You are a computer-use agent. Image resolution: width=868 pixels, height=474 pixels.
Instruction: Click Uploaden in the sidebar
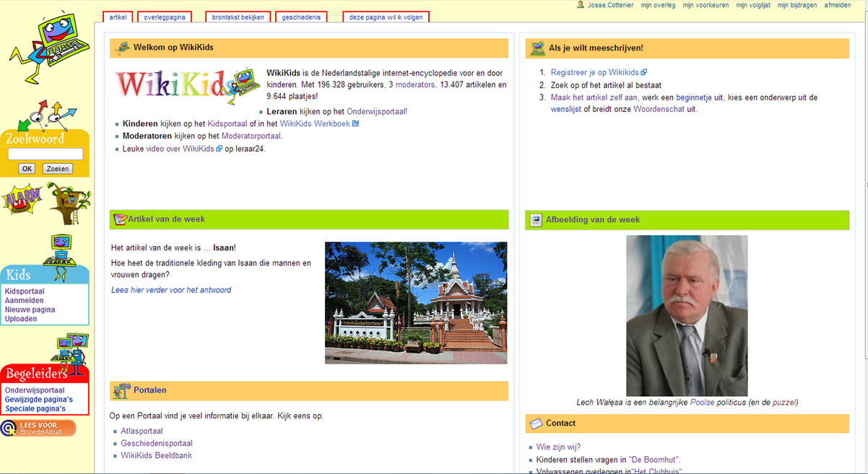pyautogui.click(x=21, y=319)
